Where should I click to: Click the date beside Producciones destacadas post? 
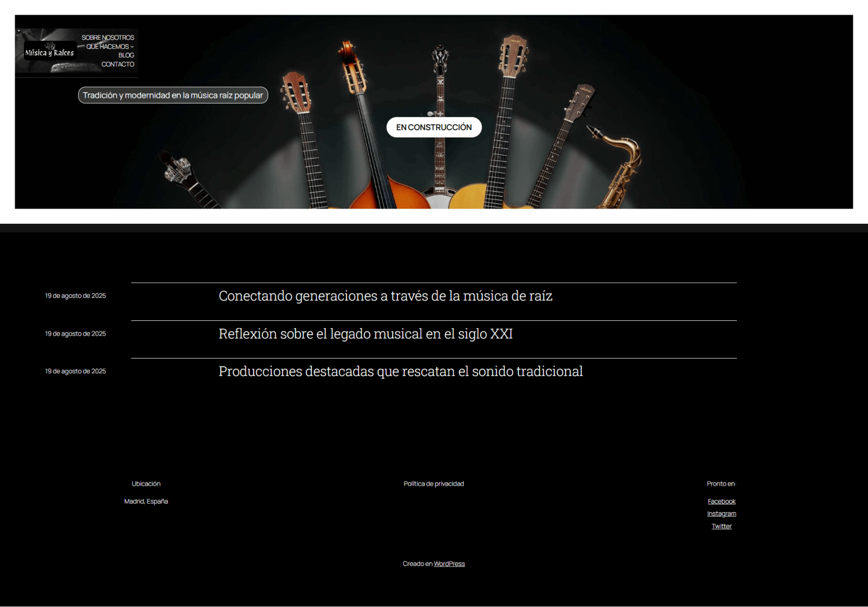(75, 372)
